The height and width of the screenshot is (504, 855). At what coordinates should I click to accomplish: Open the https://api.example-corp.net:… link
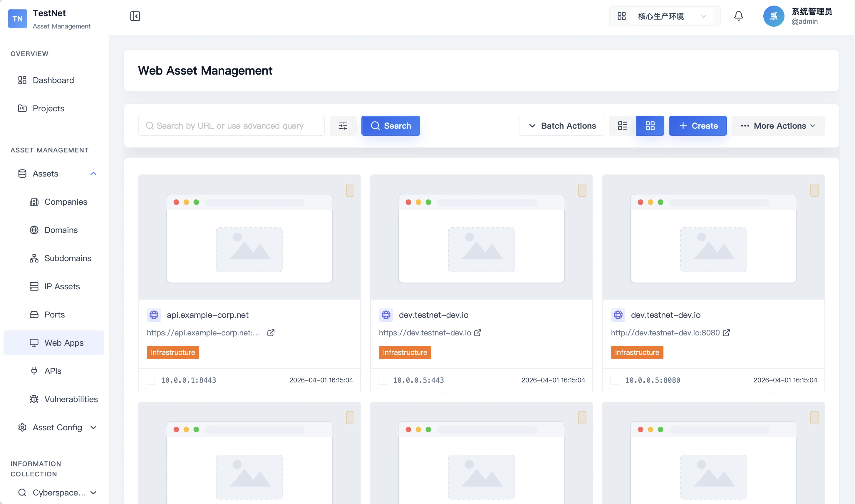click(203, 333)
